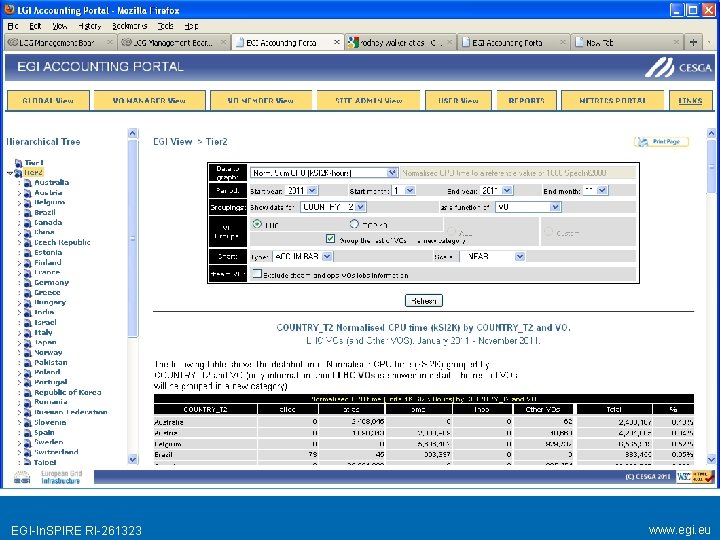Switch to the Rodney Walker browser tab
This screenshot has width=720, height=540.
[400, 42]
